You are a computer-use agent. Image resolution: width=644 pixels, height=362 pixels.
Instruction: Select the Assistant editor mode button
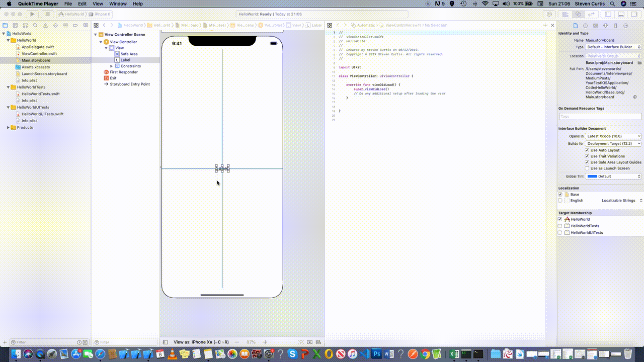click(x=579, y=14)
